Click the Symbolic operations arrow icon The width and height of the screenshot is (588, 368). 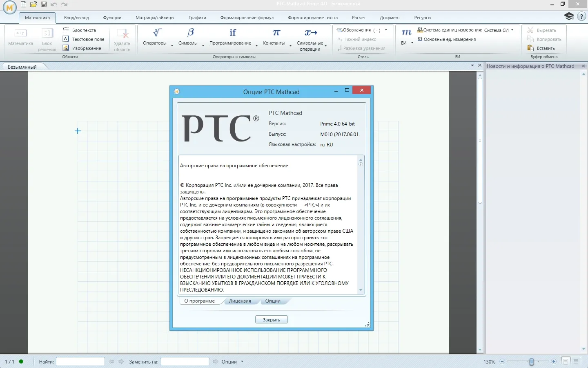tap(311, 33)
